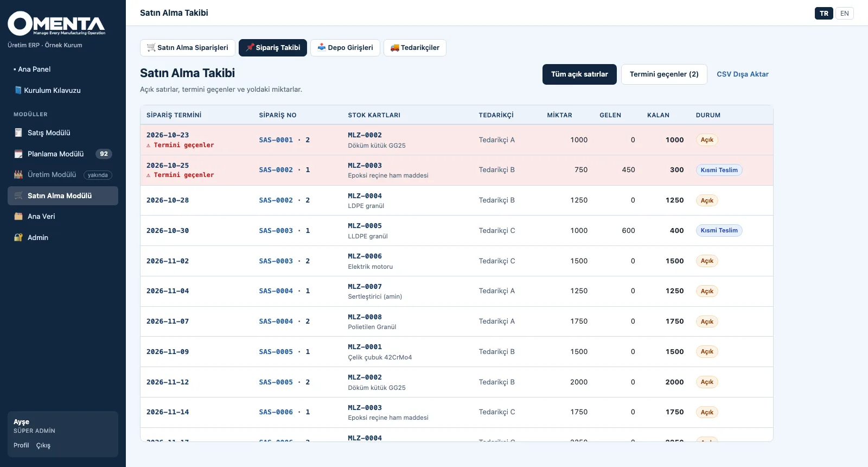Click the truck icon on Tedarikçiler tab

tap(395, 47)
